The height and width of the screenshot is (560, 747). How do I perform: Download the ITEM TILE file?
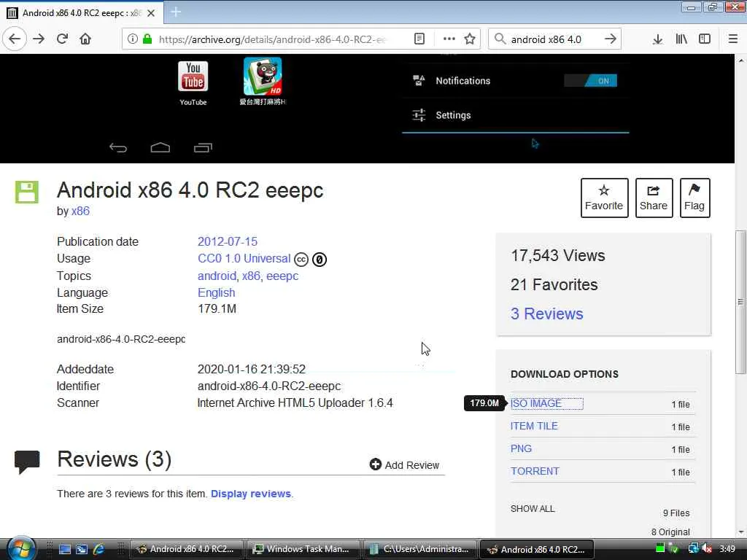(534, 426)
